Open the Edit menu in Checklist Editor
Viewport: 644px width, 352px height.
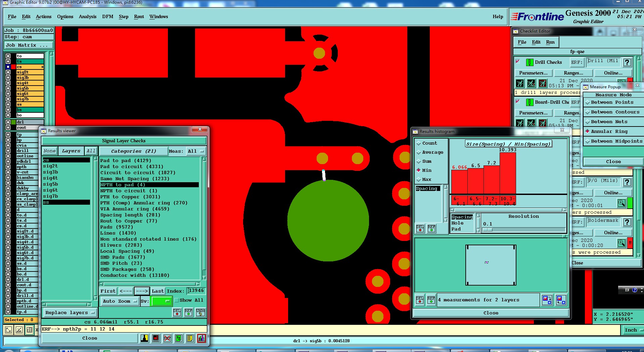point(536,42)
